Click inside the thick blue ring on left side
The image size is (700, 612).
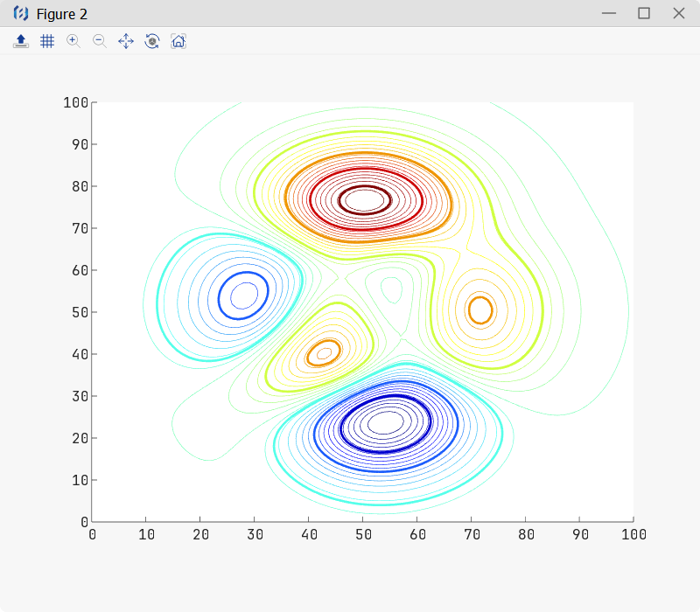point(244,296)
